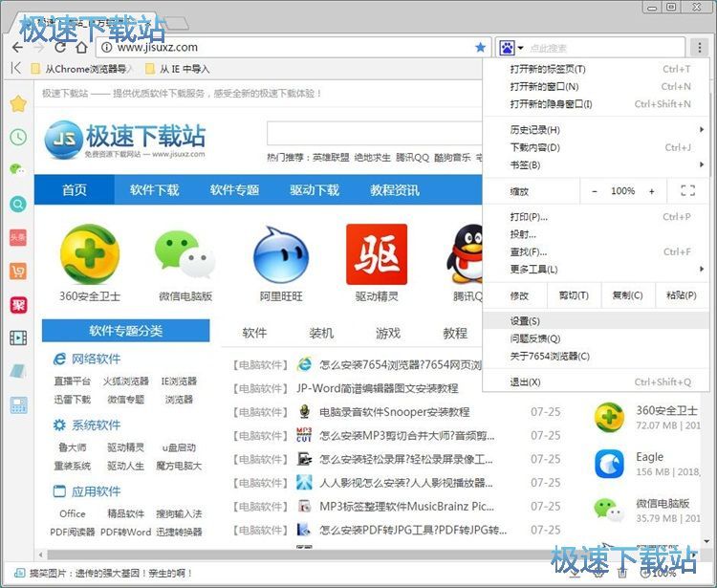Click the bookmark star in the address bar
Image resolution: width=717 pixels, height=588 pixels.
tap(480, 47)
